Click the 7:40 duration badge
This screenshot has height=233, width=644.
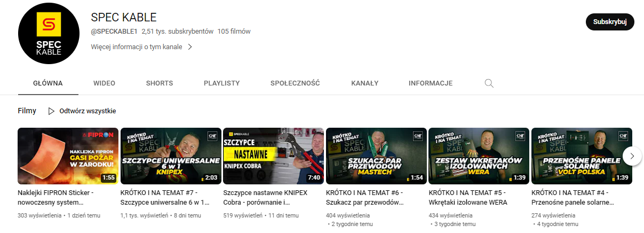pyautogui.click(x=314, y=177)
